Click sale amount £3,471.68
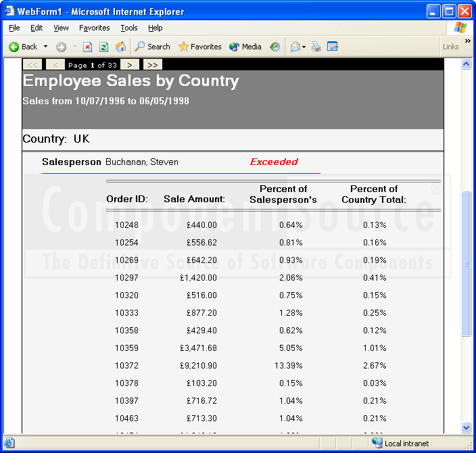The width and height of the screenshot is (476, 453). [199, 348]
